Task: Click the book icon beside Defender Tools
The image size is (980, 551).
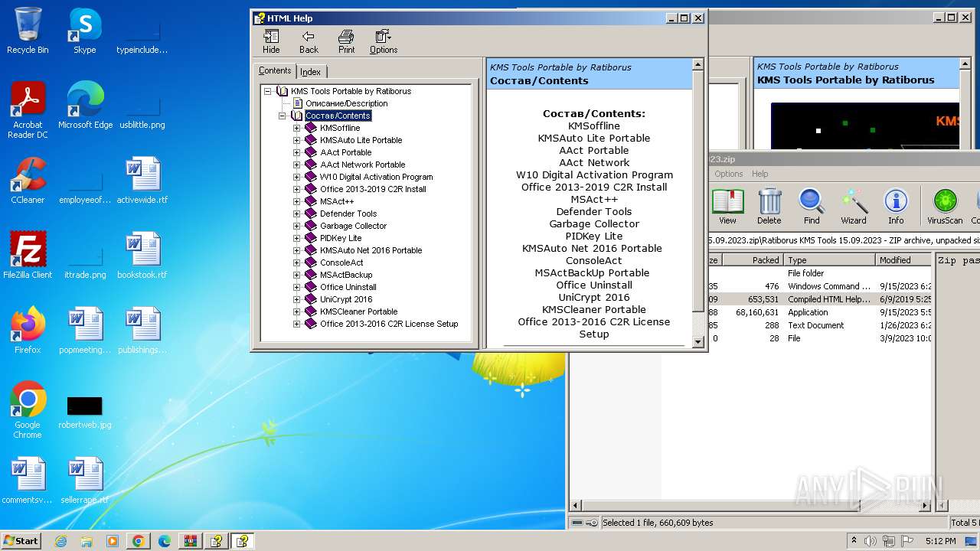Action: coord(310,214)
